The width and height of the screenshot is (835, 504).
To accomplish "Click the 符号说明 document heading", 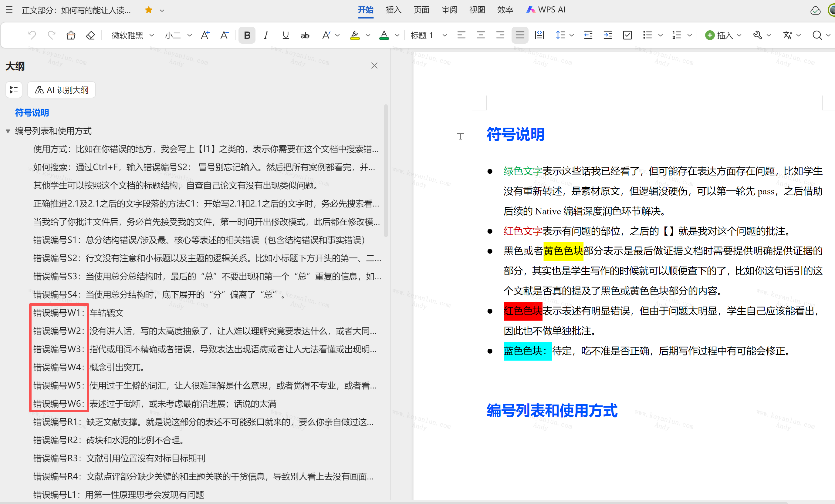I will [516, 134].
